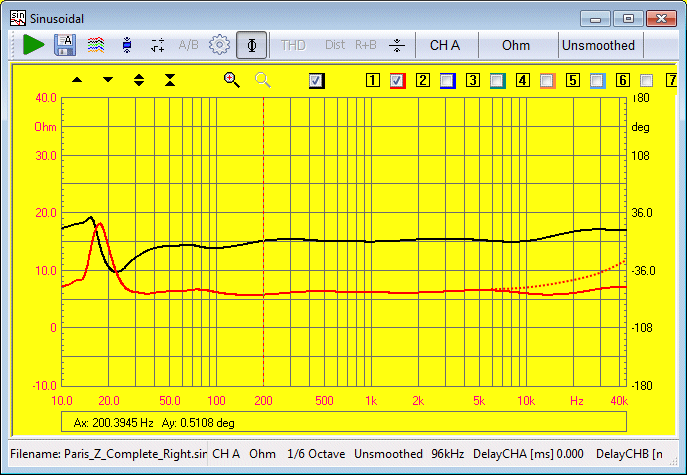
Task: Click the THD toolbar button
Action: (293, 45)
